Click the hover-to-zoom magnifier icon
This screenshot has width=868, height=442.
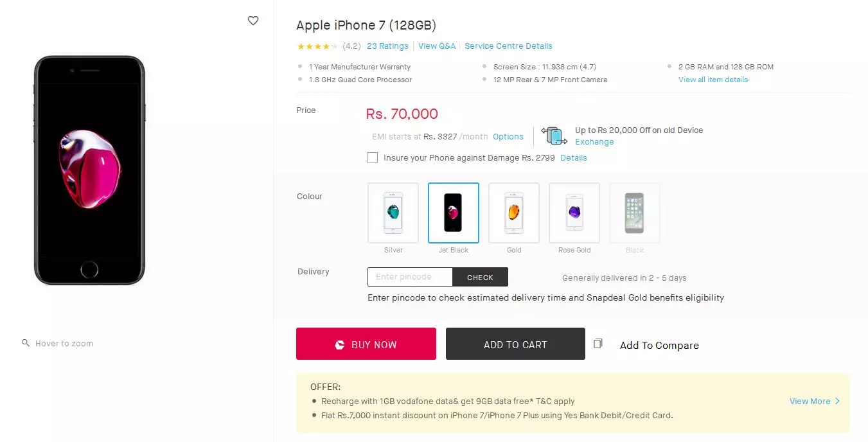pyautogui.click(x=26, y=343)
